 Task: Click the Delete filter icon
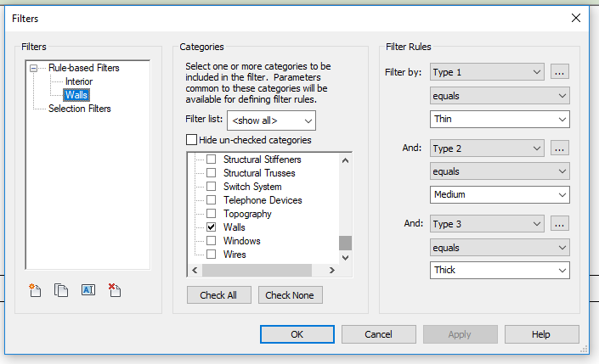pyautogui.click(x=115, y=290)
